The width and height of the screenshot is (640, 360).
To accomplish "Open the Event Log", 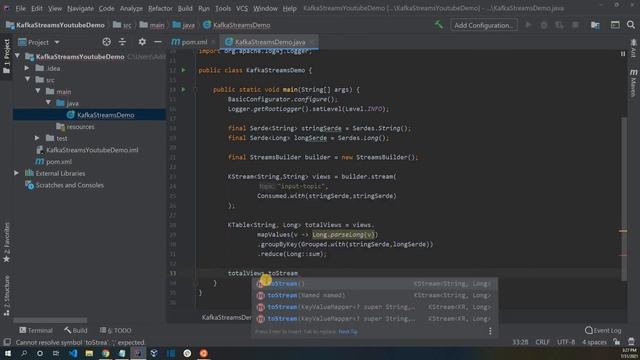I will pos(604,330).
